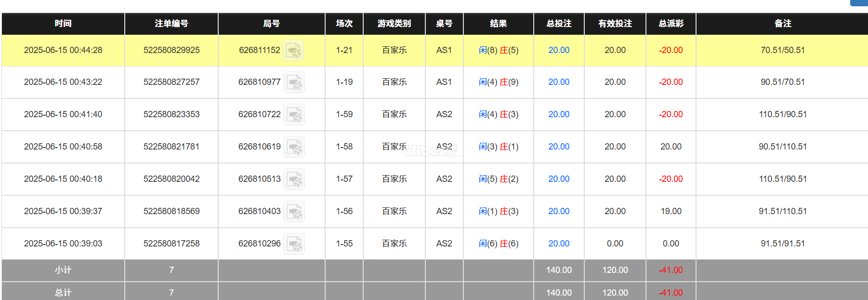This screenshot has height=300, width=868.
Task: Open 20.00 total bet link for the 1-55 row
Action: [559, 244]
